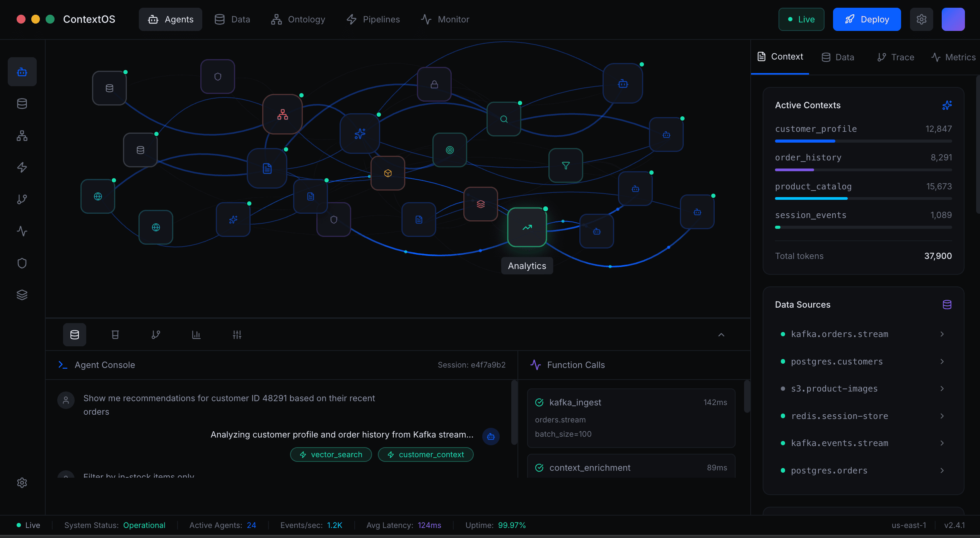Click the sliders/settings icon in bottom toolbar
The image size is (980, 538).
click(237, 334)
